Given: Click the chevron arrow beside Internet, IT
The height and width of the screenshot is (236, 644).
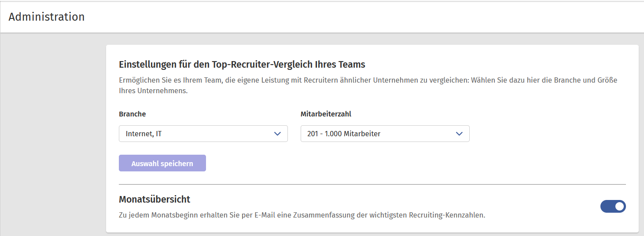Looking at the screenshot, I should coord(277,134).
